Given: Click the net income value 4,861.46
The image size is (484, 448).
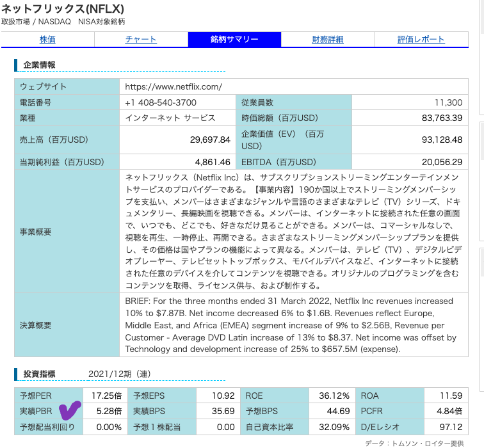Looking at the screenshot, I should 213,162.
